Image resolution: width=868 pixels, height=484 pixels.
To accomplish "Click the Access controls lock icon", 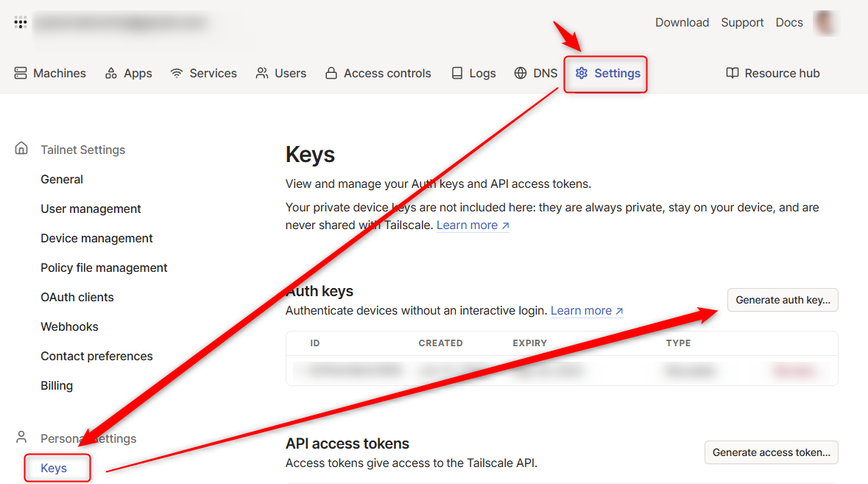I will click(331, 73).
